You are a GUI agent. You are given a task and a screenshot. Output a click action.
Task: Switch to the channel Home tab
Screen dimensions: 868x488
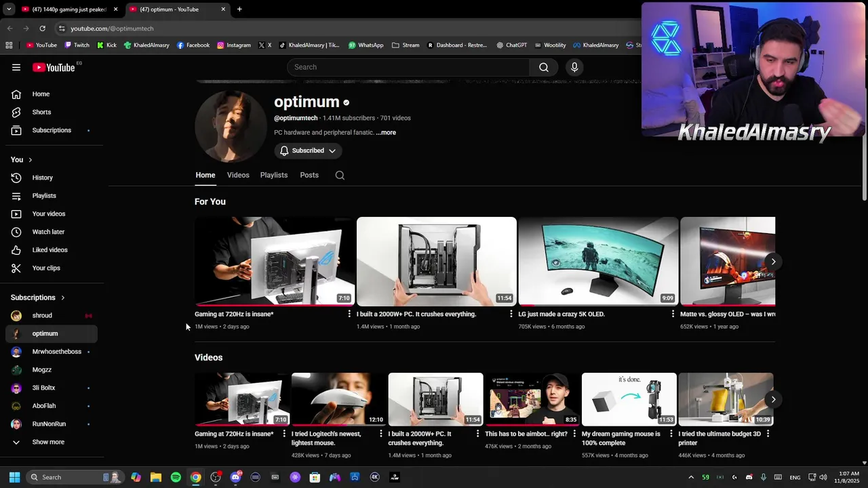pyautogui.click(x=205, y=175)
